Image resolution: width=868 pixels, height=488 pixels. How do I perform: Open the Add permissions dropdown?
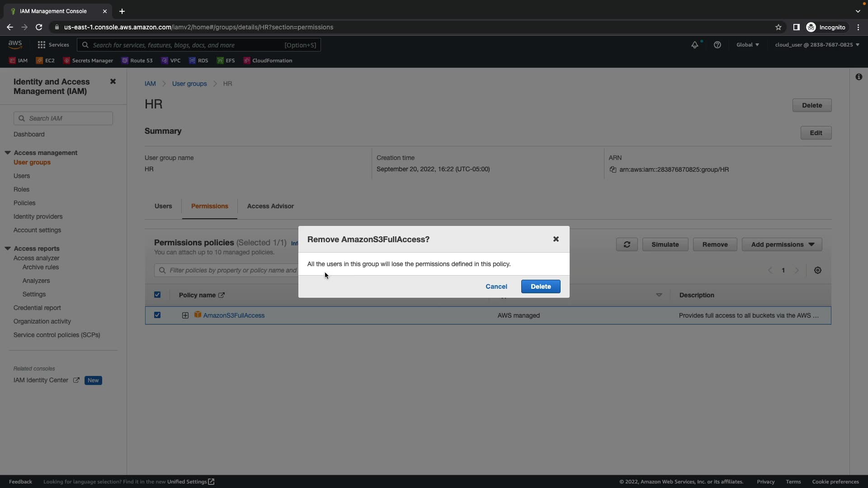[782, 244]
